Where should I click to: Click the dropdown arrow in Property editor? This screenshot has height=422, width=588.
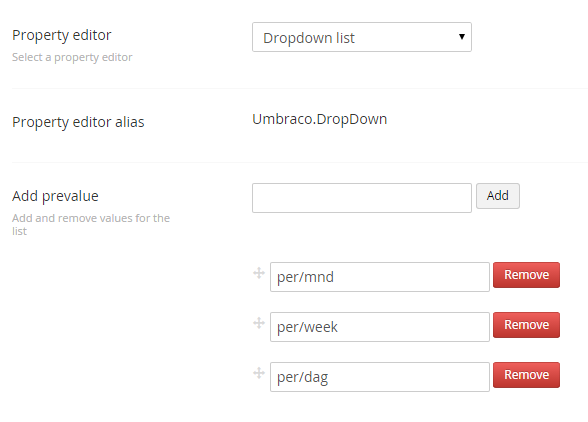point(462,36)
